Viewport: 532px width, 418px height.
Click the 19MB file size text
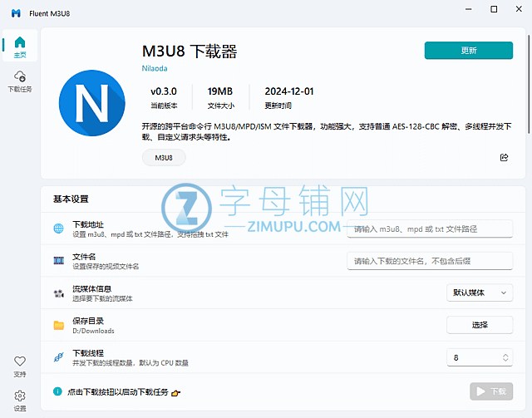point(220,91)
